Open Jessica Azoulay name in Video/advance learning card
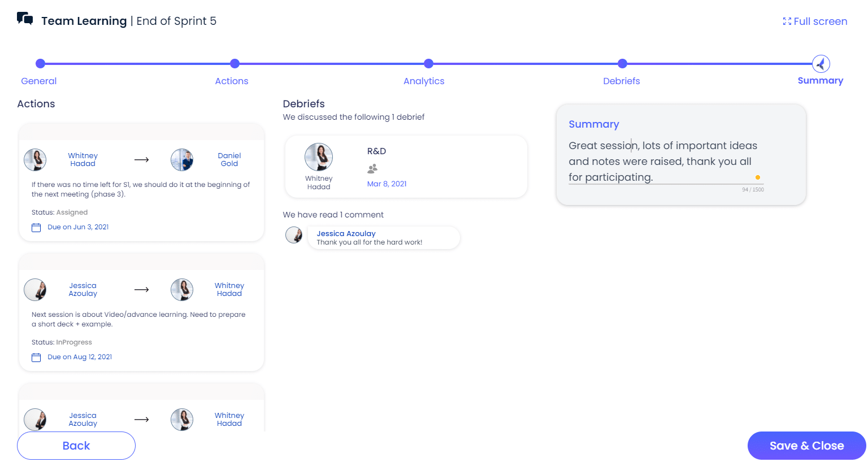Screen dimensions: 868x462 (83, 290)
